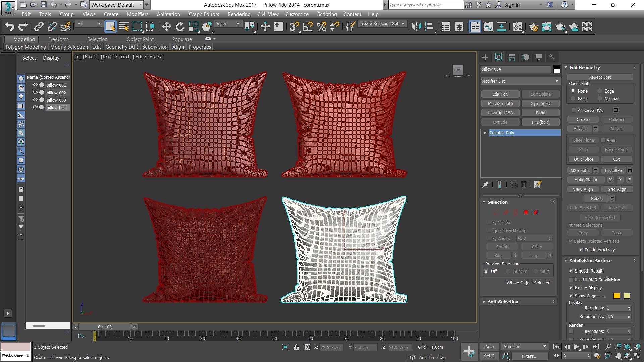644x362 pixels.
Task: Click the Pin Stack icon
Action: tap(485, 184)
